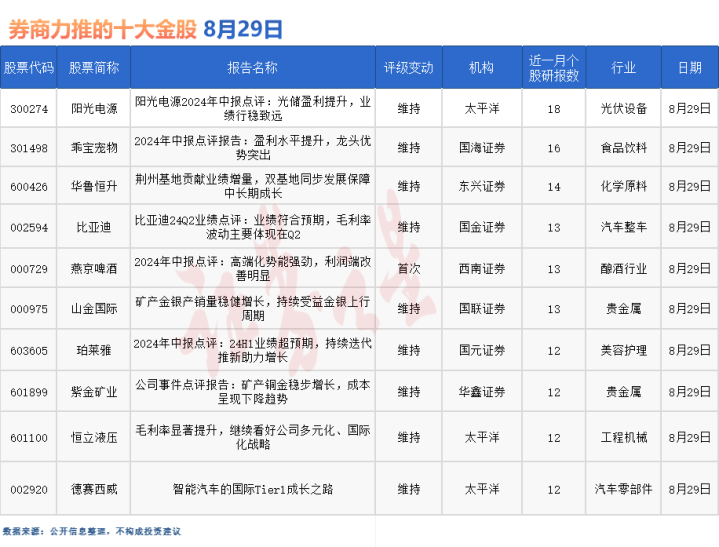The height and width of the screenshot is (547, 719).
Task: Select stock code 300274
Action: 29,109
